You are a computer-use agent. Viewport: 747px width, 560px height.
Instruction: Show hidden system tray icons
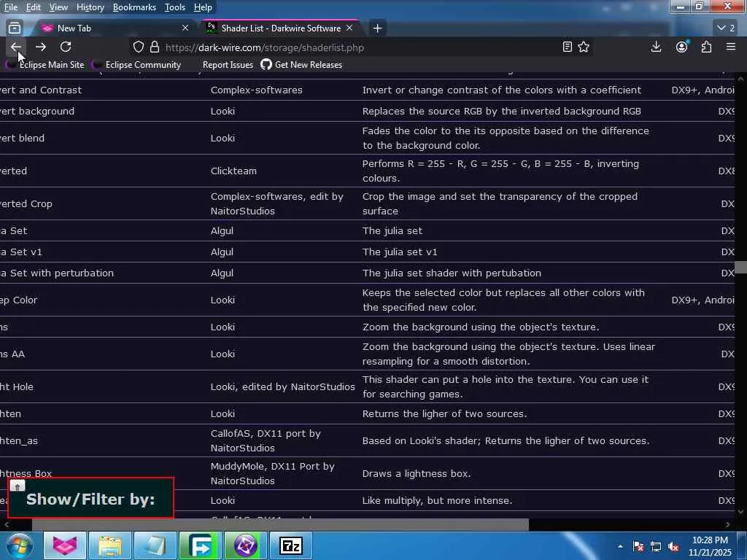620,546
